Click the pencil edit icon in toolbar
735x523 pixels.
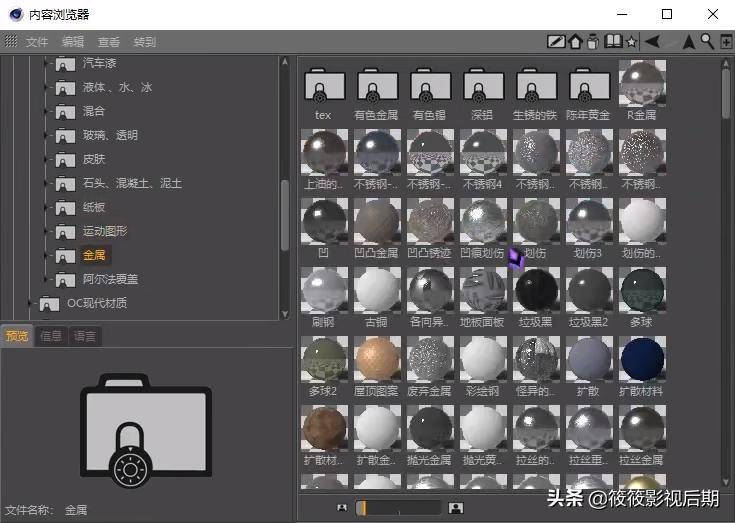[x=556, y=42]
